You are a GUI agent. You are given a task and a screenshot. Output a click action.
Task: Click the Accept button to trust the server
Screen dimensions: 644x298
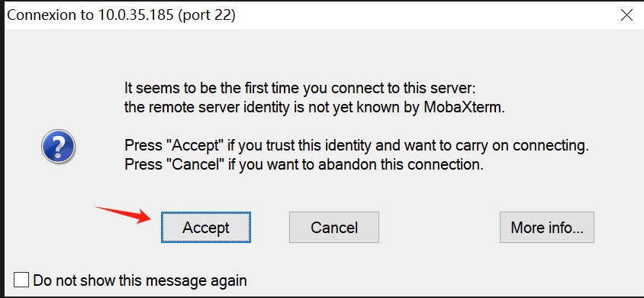pos(206,227)
